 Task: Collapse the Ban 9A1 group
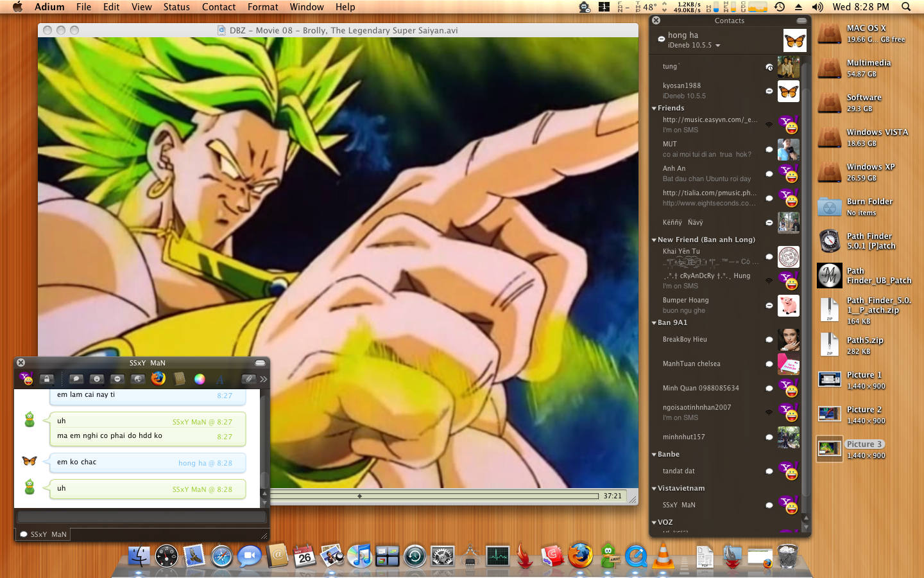[654, 323]
